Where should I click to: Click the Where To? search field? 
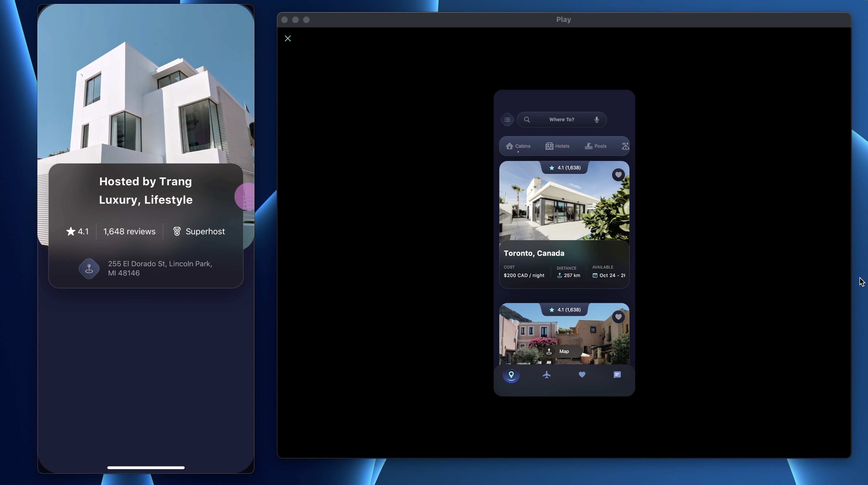pyautogui.click(x=561, y=120)
